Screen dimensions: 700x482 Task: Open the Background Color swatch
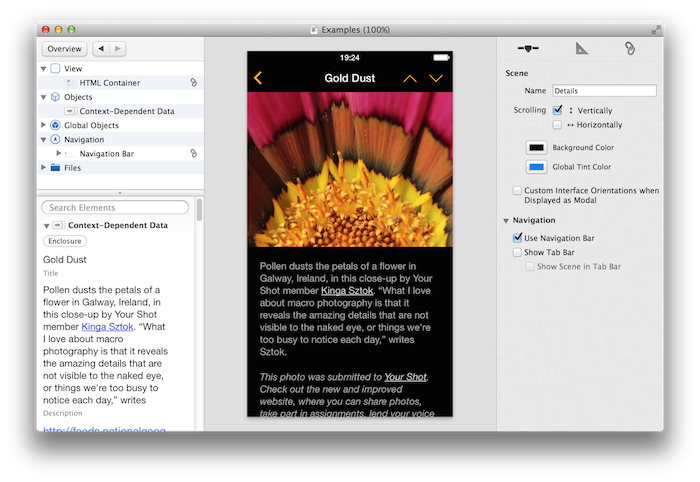pyautogui.click(x=537, y=147)
